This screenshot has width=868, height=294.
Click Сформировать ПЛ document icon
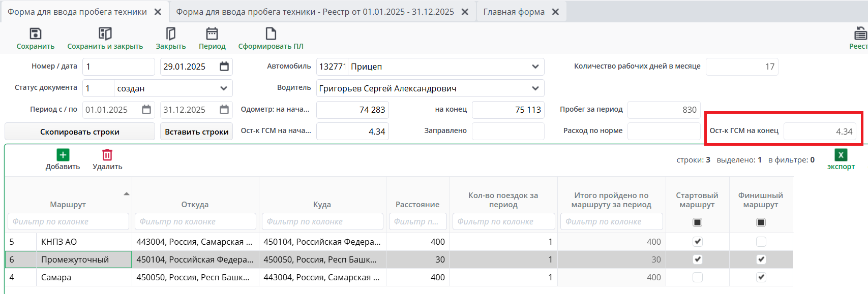[271, 34]
